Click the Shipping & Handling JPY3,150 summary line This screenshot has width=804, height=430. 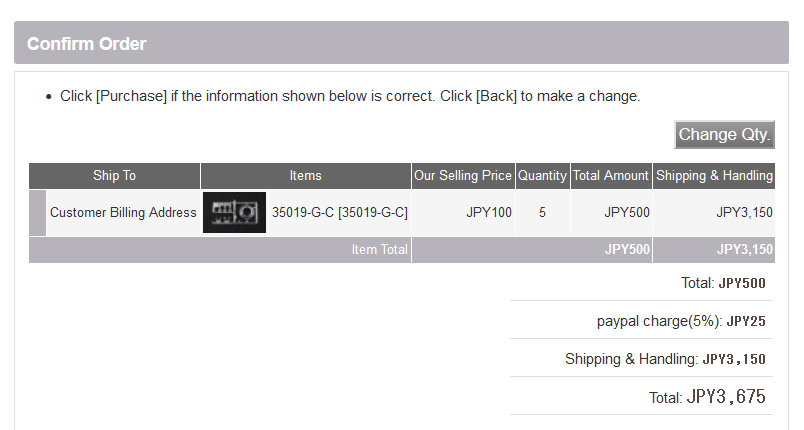click(665, 359)
